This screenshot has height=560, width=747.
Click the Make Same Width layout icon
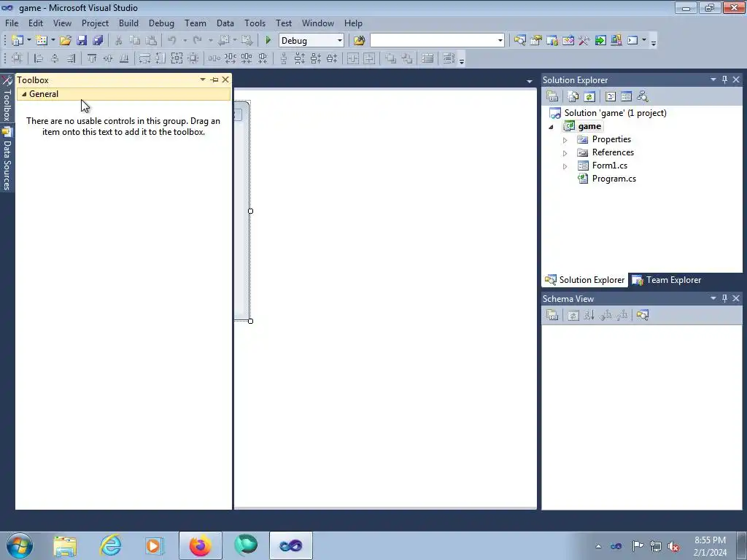144,58
